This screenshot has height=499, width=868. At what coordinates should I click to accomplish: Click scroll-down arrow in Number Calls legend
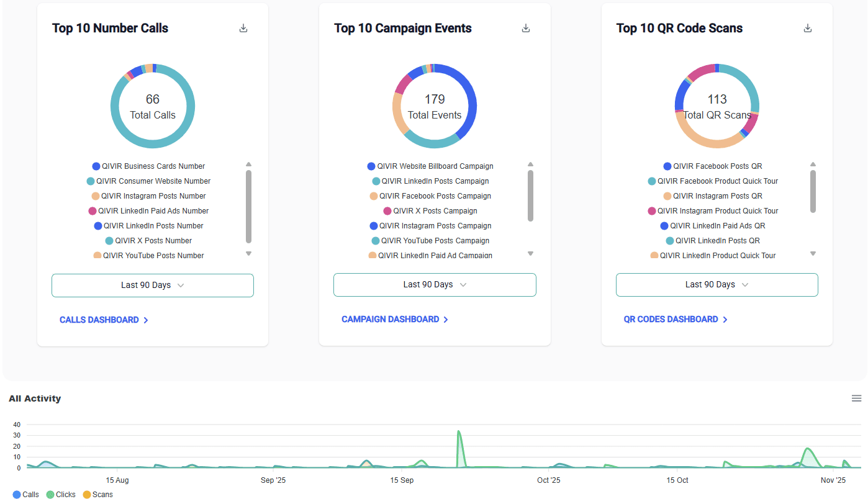click(x=248, y=253)
